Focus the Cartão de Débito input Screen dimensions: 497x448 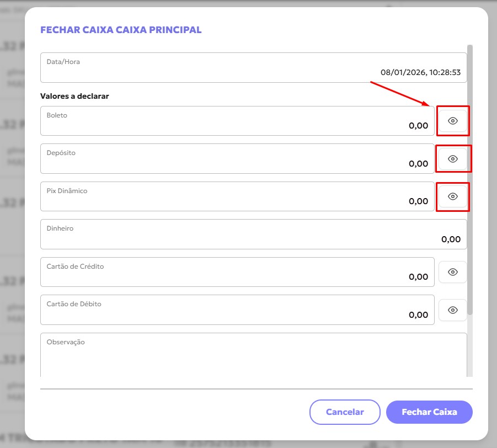click(237, 310)
